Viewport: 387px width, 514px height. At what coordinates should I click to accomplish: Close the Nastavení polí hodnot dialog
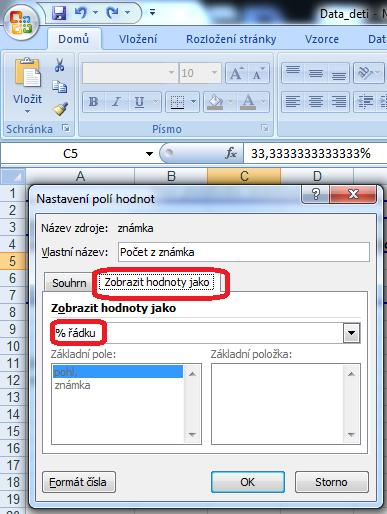pyautogui.click(x=353, y=194)
